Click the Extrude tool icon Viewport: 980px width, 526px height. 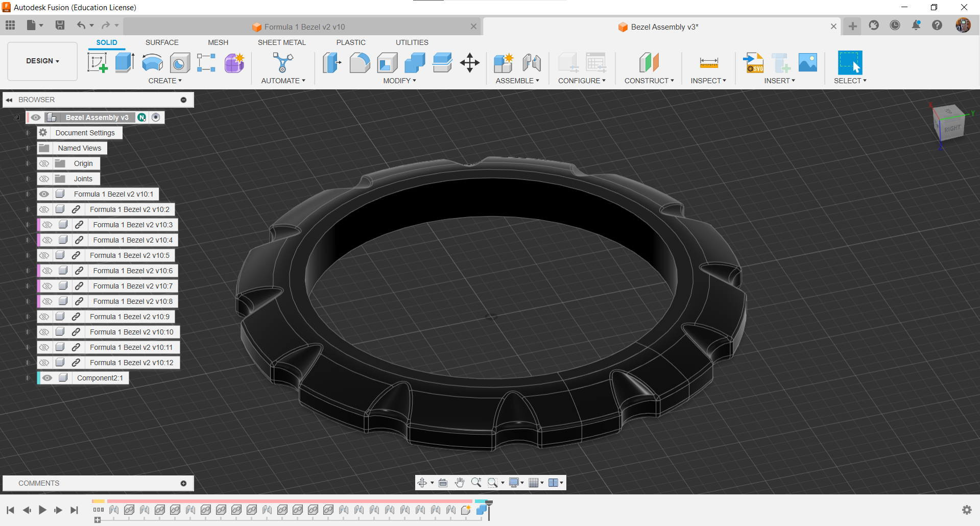pos(125,63)
